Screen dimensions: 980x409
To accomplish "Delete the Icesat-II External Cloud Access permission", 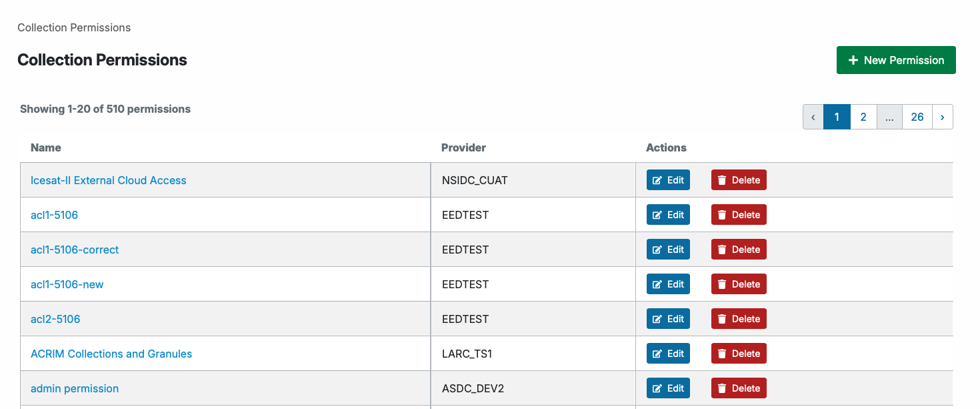I will coord(739,180).
